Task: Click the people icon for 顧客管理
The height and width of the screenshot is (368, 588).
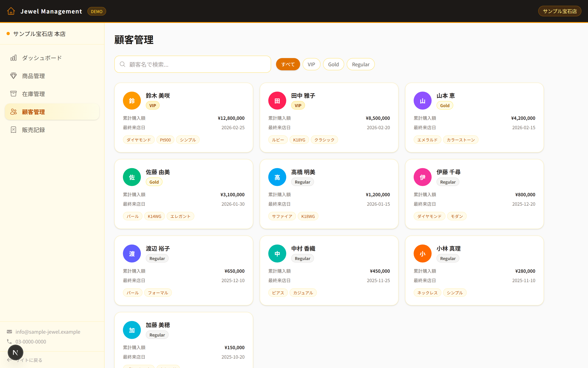Action: pyautogui.click(x=13, y=112)
